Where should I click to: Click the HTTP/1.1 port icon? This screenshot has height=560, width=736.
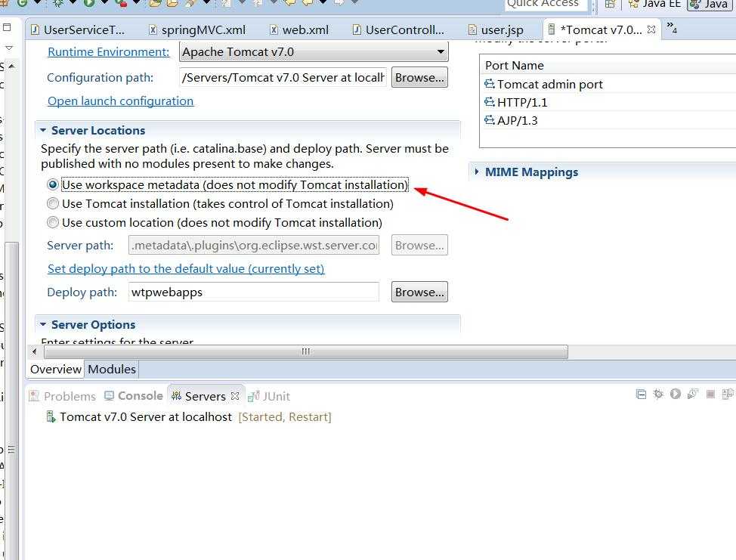(x=489, y=102)
